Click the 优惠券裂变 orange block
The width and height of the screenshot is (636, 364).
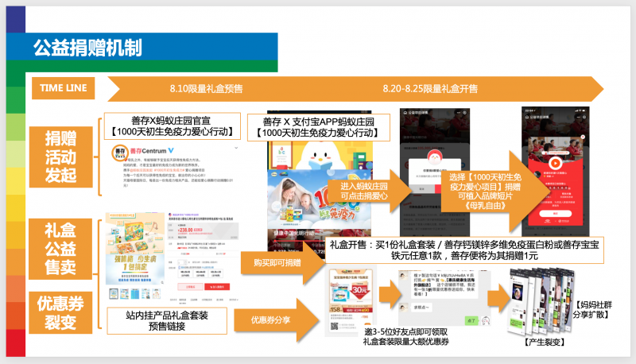60,312
